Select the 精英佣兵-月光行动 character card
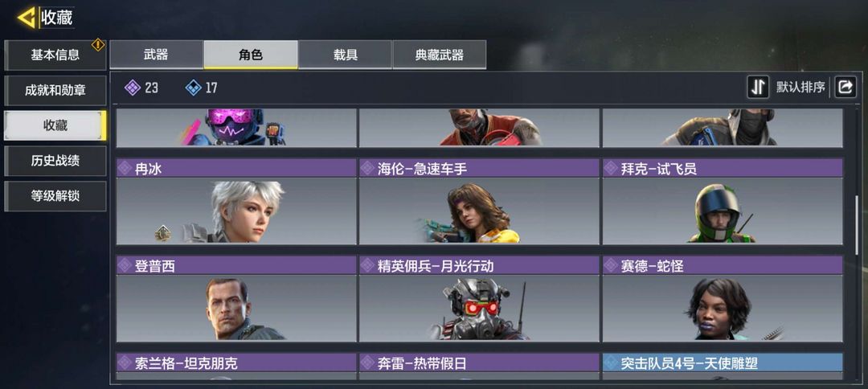The height and width of the screenshot is (389, 868). point(479,299)
